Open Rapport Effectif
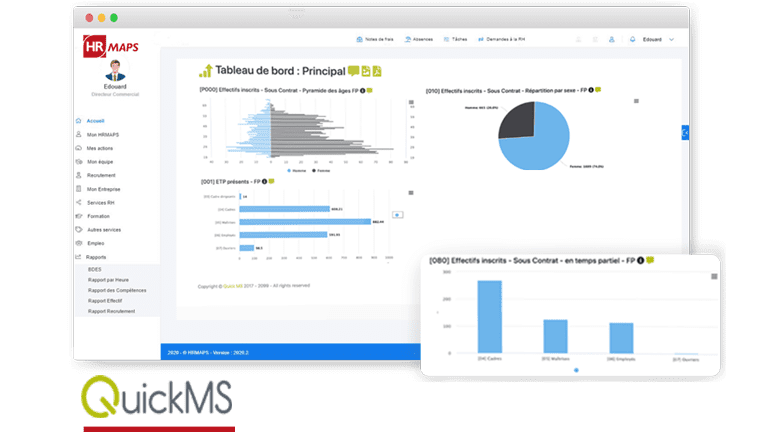The image size is (764, 445). click(x=105, y=301)
